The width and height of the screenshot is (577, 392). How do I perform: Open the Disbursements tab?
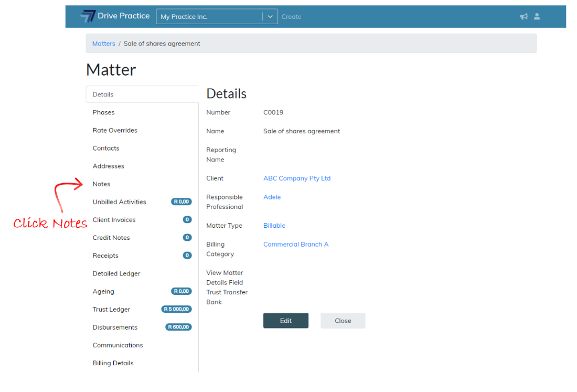(115, 327)
